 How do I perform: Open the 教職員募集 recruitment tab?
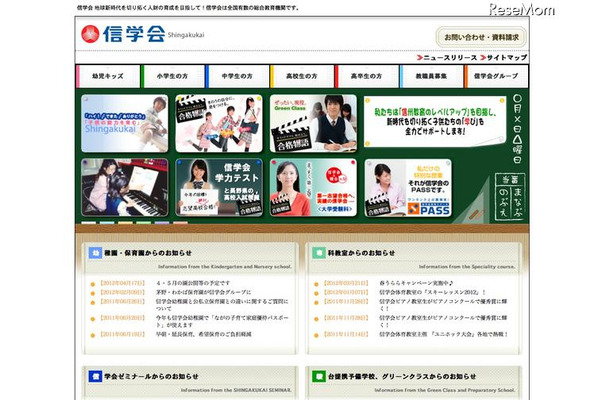pyautogui.click(x=431, y=76)
